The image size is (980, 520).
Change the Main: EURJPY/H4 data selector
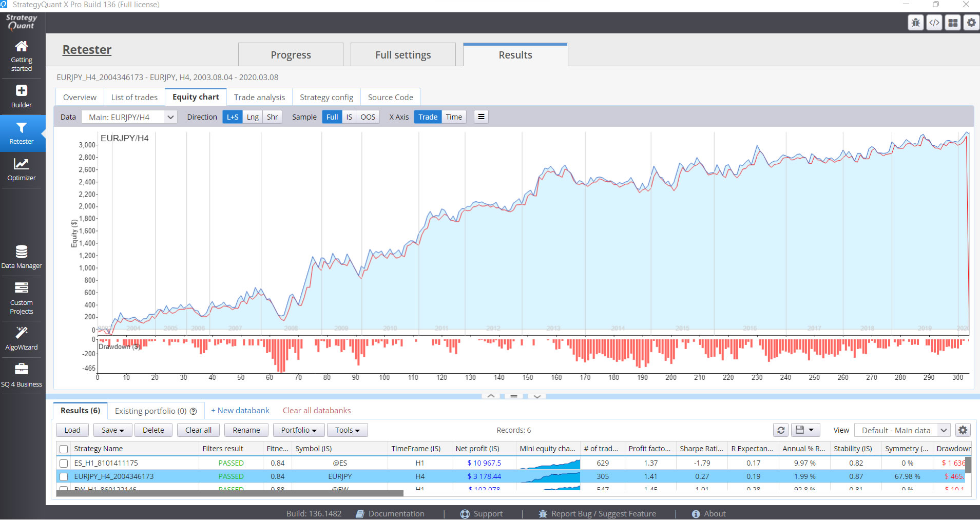pyautogui.click(x=129, y=117)
